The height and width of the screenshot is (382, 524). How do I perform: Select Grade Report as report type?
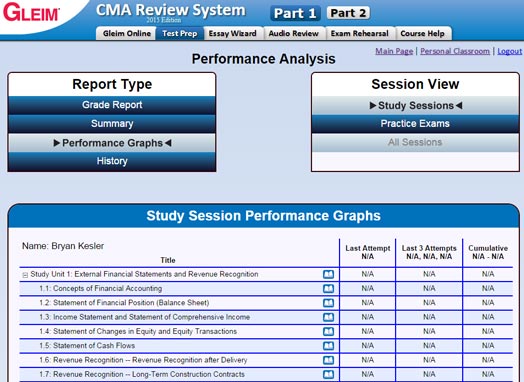point(112,105)
